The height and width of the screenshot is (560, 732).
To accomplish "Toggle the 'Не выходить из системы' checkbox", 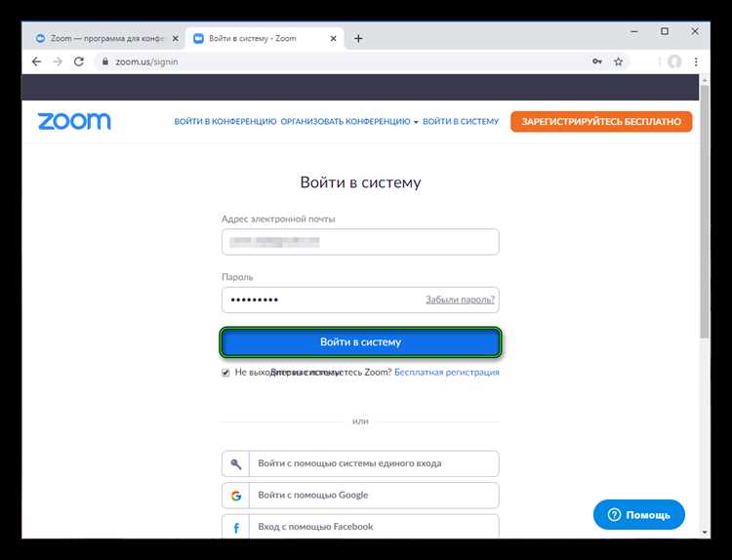I will pyautogui.click(x=226, y=373).
